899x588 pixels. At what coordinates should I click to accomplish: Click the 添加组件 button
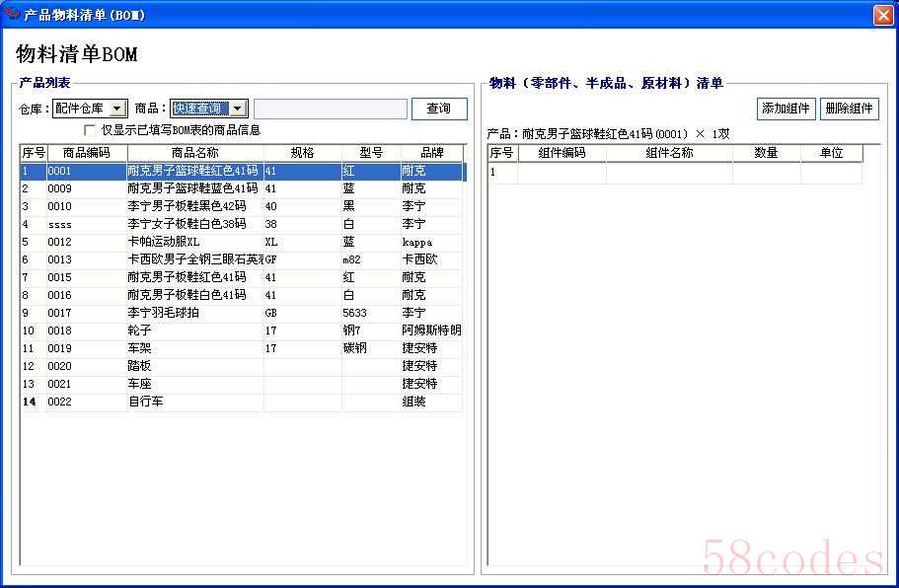click(786, 109)
